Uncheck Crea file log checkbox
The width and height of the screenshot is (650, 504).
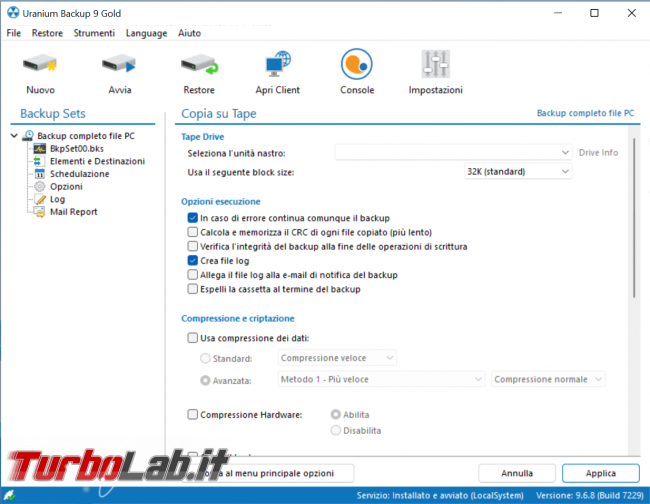(192, 260)
